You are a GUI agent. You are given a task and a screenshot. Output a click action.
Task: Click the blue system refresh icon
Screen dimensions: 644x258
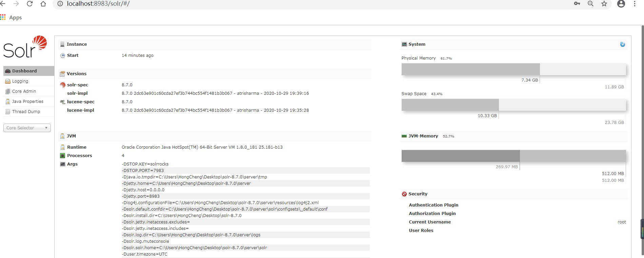[x=622, y=44]
